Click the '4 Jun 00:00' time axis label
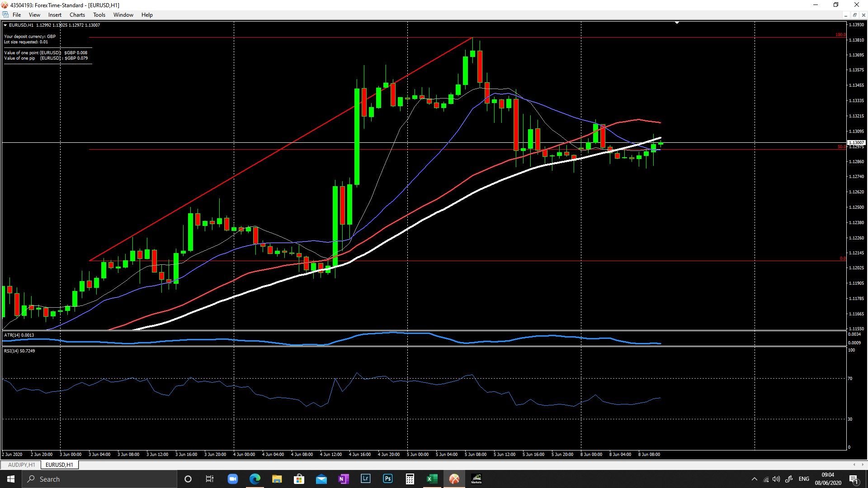 pos(244,454)
